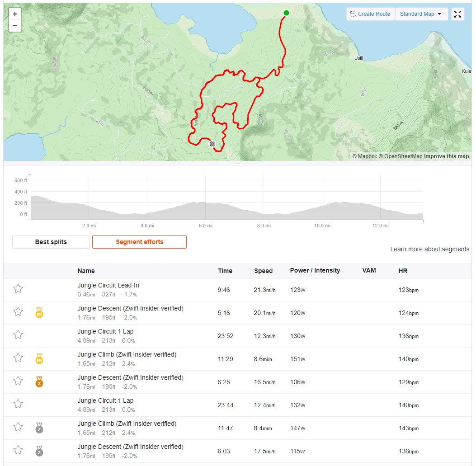Image resolution: width=476 pixels, height=466 pixels.
Task: Click silver 2nd medal on 11:47 Climb
Action: 39,428
